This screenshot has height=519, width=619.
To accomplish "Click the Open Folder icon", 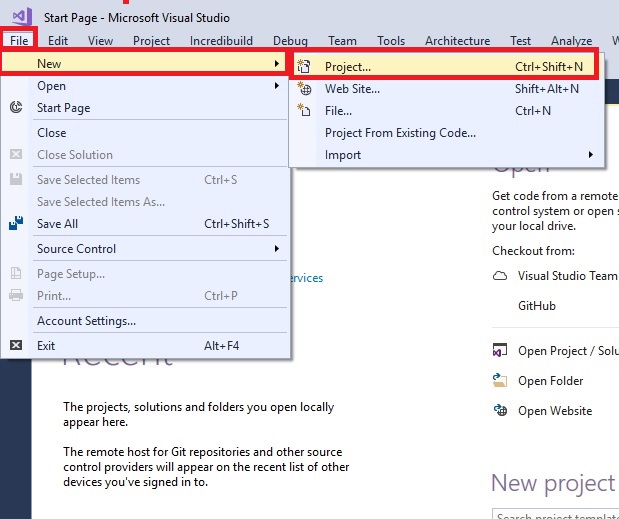I will tap(500, 380).
